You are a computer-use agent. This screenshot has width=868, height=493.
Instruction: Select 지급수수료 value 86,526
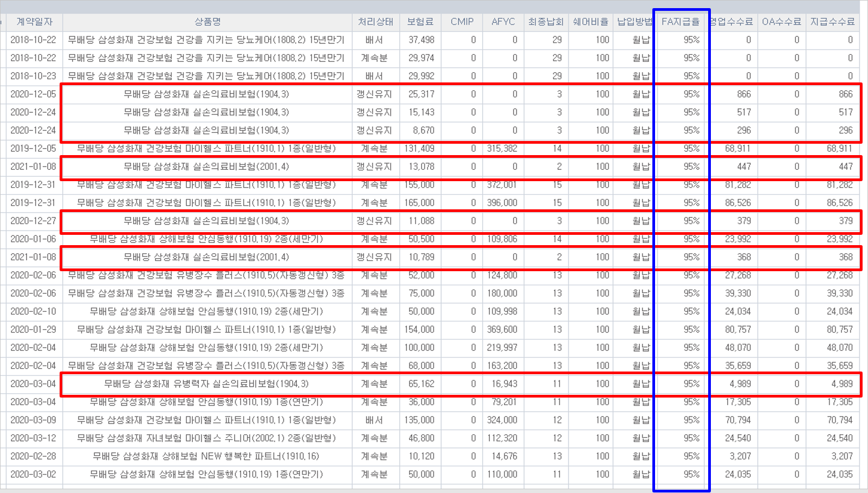point(840,203)
